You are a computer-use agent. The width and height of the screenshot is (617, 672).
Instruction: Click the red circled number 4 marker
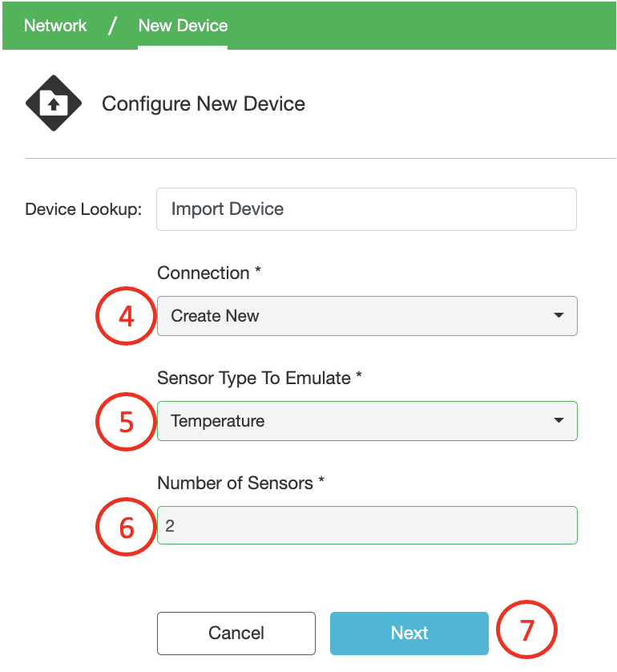click(126, 316)
